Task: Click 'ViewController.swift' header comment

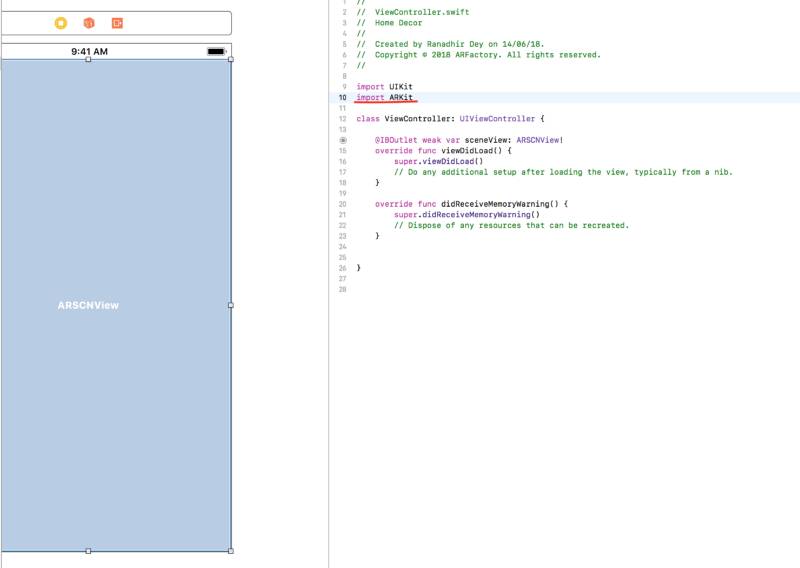Action: pyautogui.click(x=413, y=12)
